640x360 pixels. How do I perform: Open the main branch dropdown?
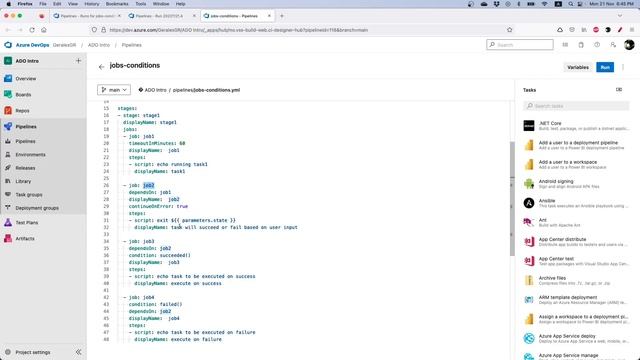pyautogui.click(x=114, y=90)
